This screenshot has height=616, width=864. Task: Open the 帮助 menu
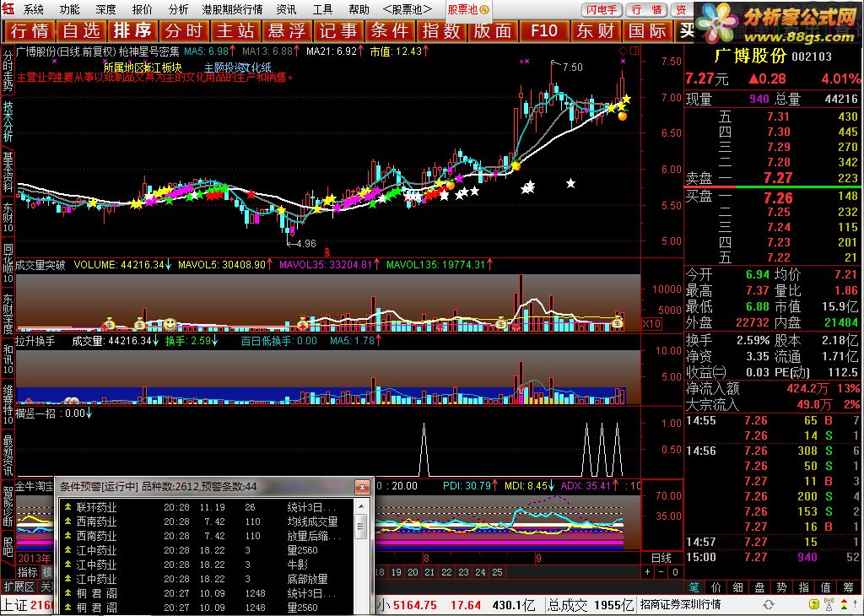coord(359,10)
